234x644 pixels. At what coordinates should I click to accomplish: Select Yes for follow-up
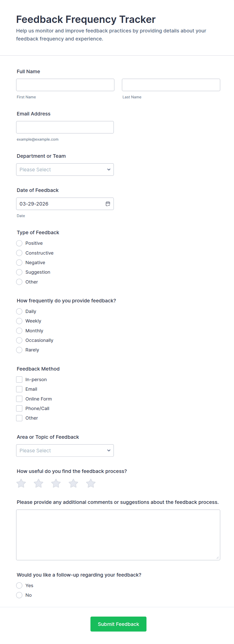(x=19, y=585)
